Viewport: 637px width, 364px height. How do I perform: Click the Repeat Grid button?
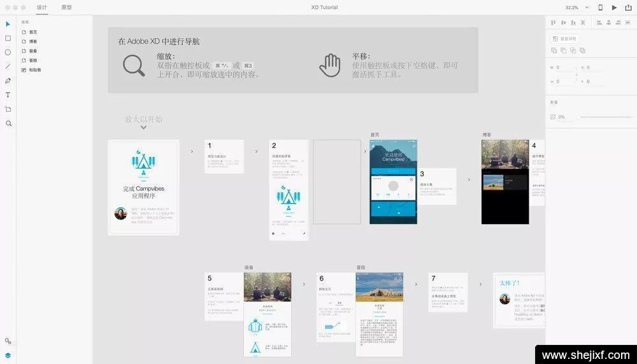click(565, 39)
